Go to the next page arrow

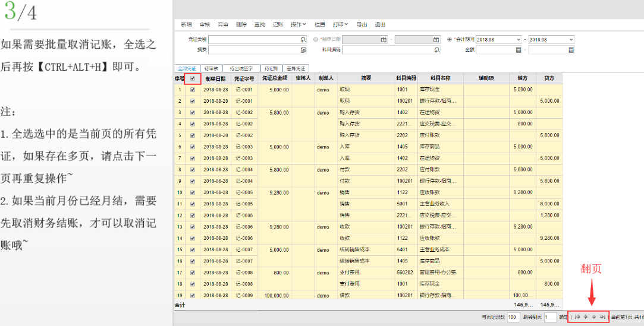click(x=594, y=316)
